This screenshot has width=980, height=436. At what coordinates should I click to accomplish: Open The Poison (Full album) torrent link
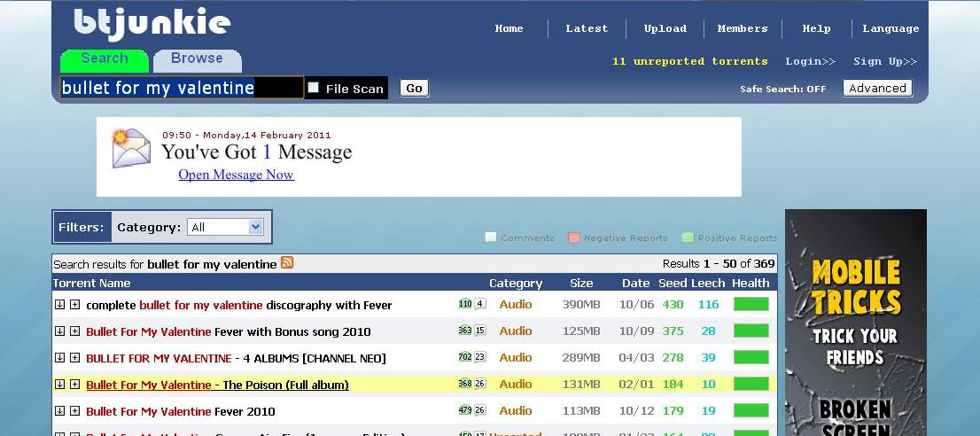tap(217, 385)
